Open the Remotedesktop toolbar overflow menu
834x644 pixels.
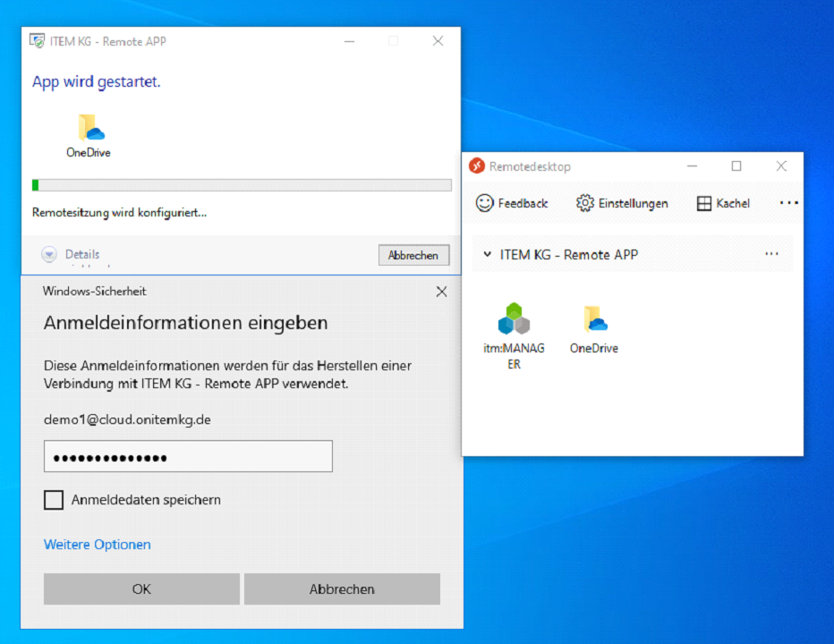[788, 203]
